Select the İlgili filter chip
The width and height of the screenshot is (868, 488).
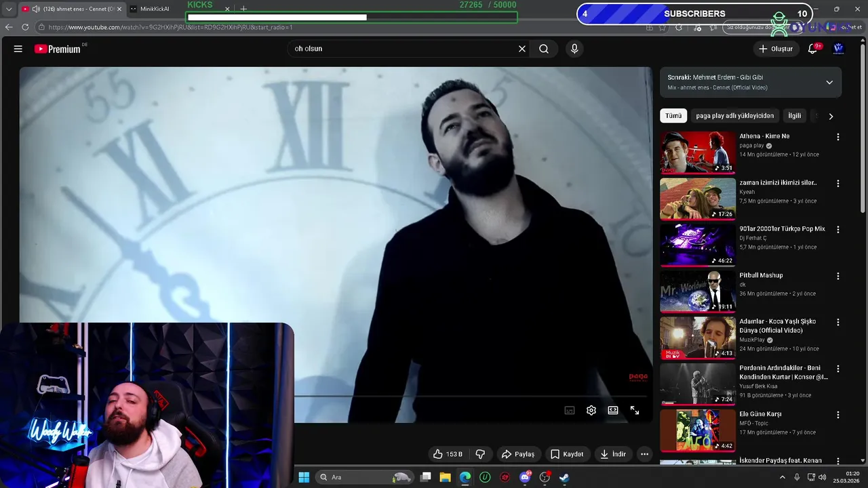tap(794, 116)
